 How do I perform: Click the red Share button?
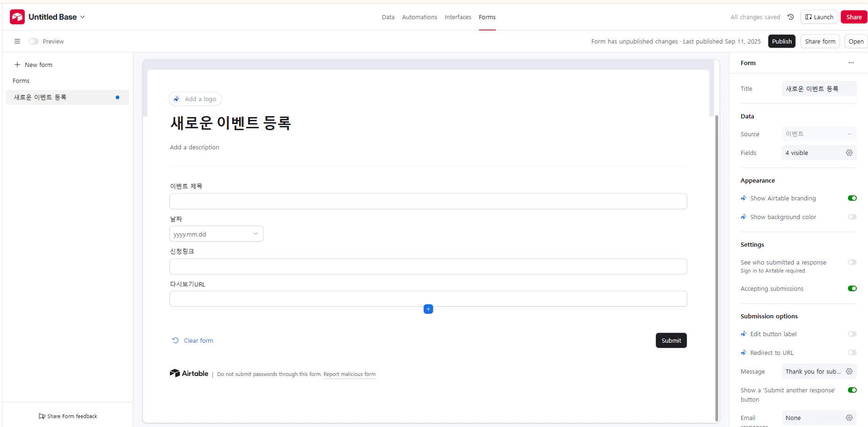coord(854,17)
